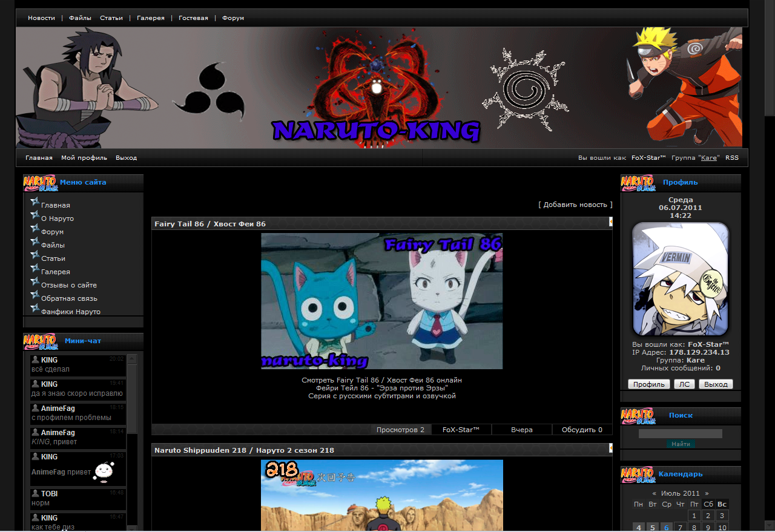Open Новости in top navigation

pos(41,18)
